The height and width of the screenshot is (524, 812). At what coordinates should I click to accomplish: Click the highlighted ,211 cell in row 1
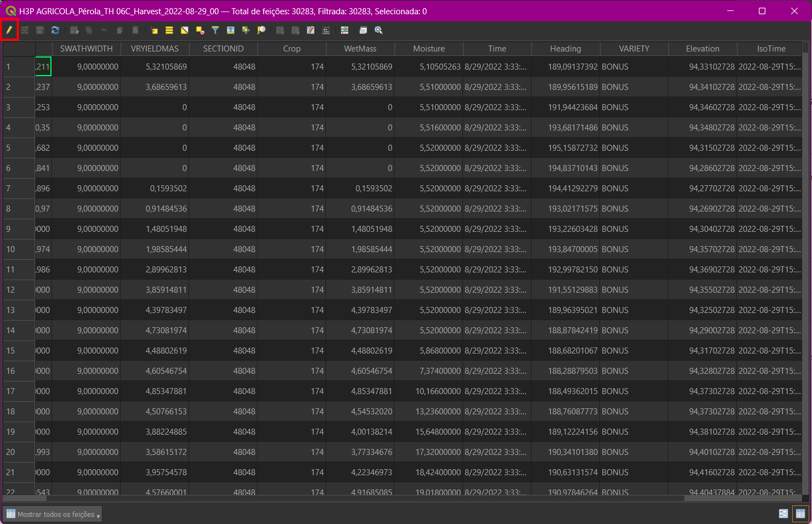(x=43, y=67)
